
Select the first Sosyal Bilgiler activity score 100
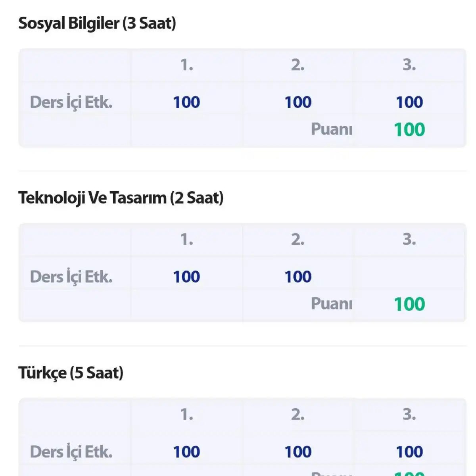coord(186,102)
